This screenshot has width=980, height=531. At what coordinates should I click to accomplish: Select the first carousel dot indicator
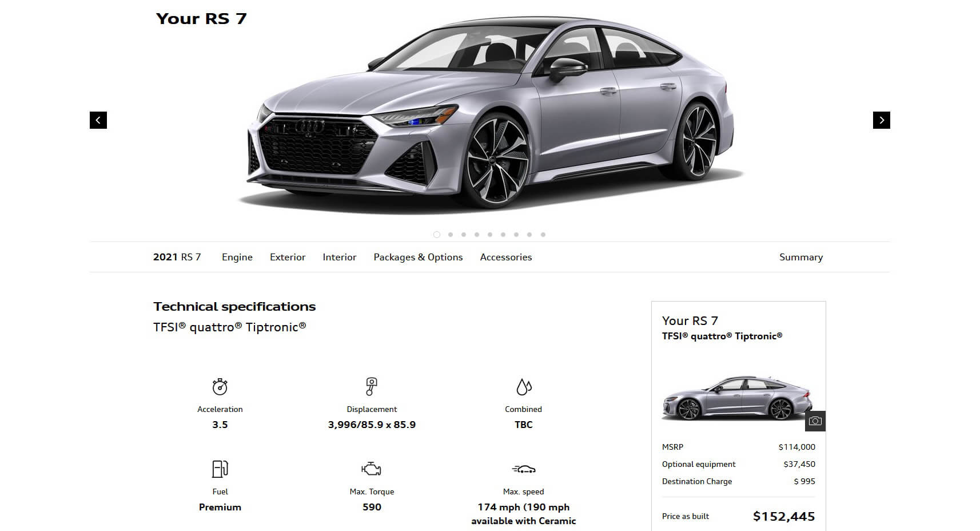tap(437, 235)
